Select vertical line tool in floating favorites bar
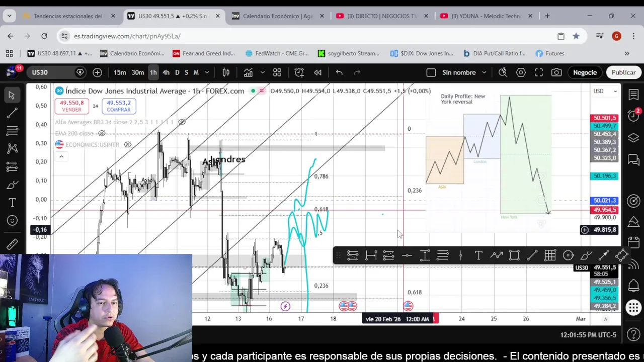644x362 pixels. tap(460, 256)
